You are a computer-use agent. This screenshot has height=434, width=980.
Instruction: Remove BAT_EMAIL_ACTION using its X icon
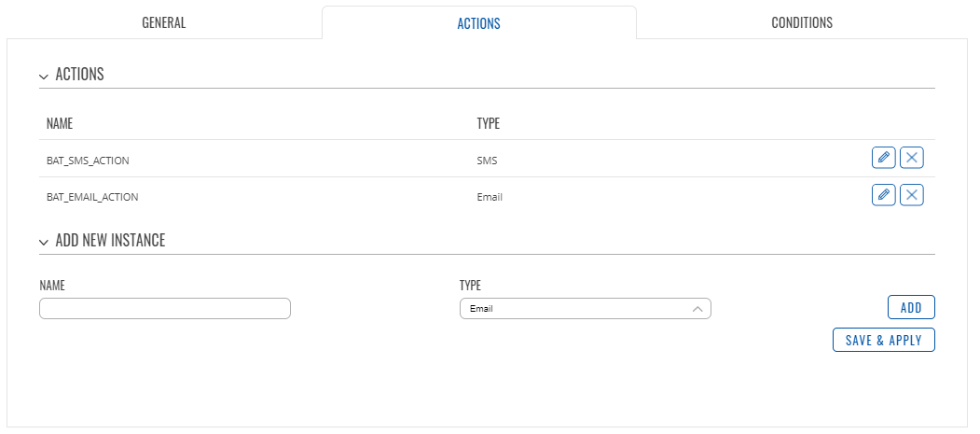(x=912, y=195)
